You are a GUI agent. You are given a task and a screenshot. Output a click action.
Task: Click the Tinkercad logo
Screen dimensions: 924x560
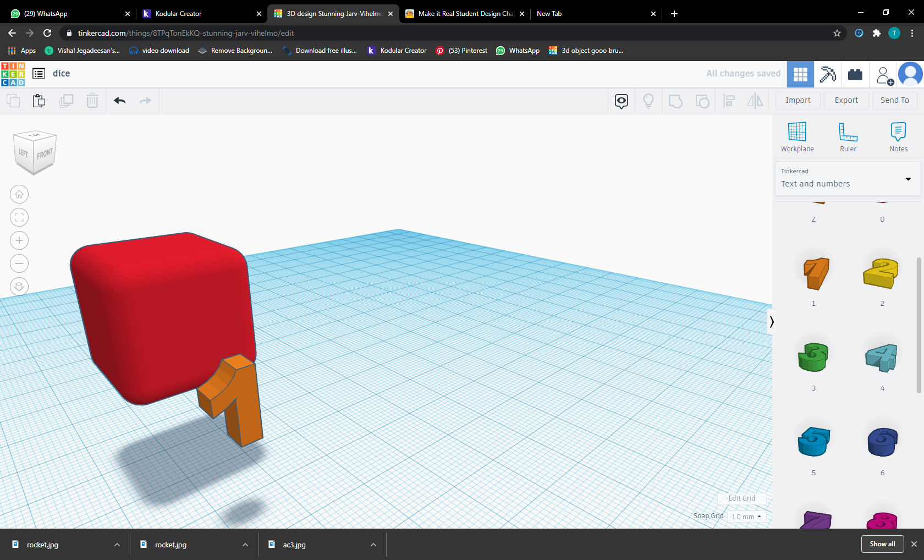click(x=13, y=74)
